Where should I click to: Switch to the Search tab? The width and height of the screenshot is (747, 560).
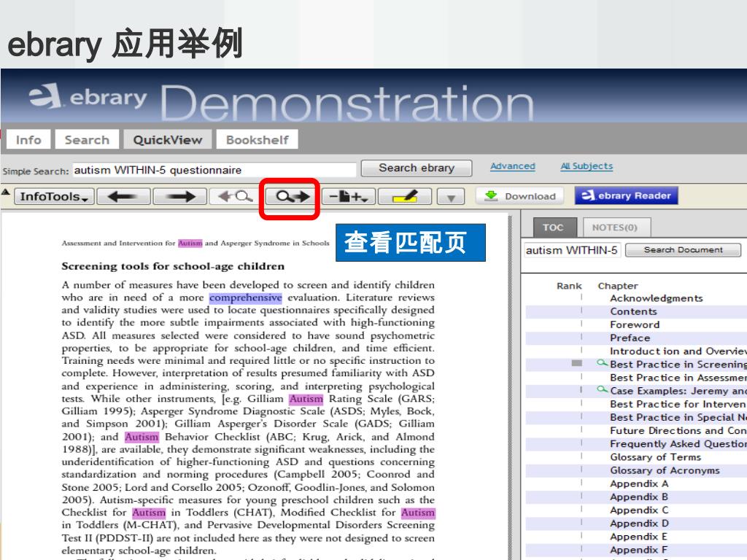[87, 139]
